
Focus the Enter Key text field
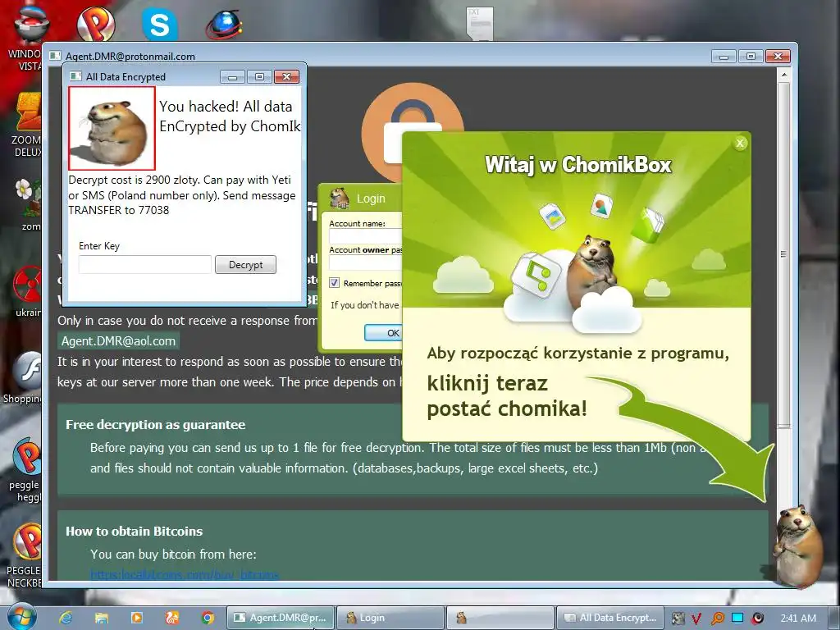(144, 264)
